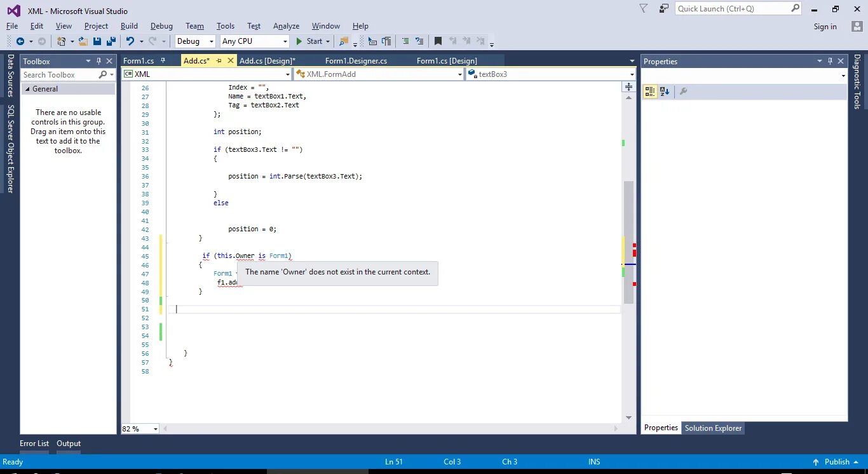Click the "Owner" identifier in code
This screenshot has width=868, height=474.
(245, 256)
